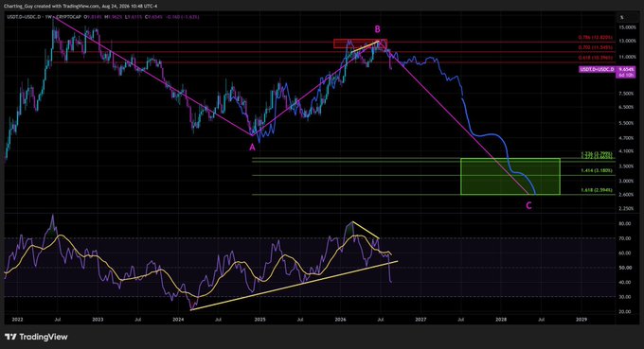Click the 2.250% price axis tick
The image size is (644, 349).
tap(627, 208)
